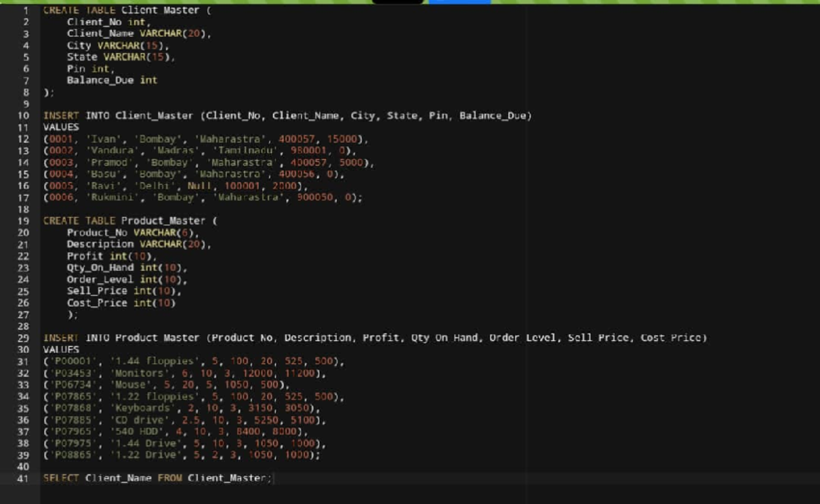Click the VALUES keyword on line 11

pyautogui.click(x=60, y=127)
